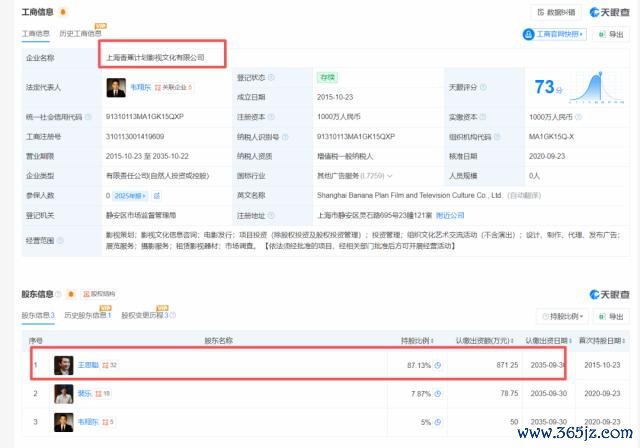Click the chart icon next to 2025年报

pyautogui.click(x=157, y=196)
